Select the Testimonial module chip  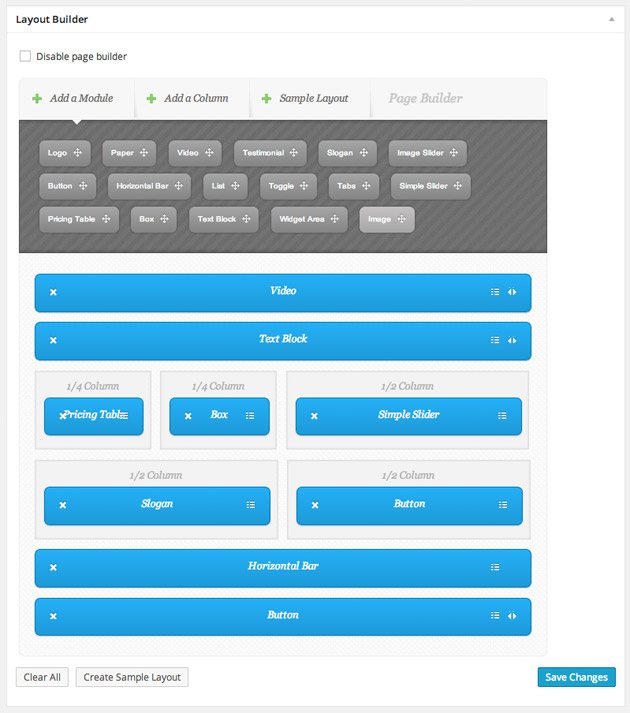(270, 153)
